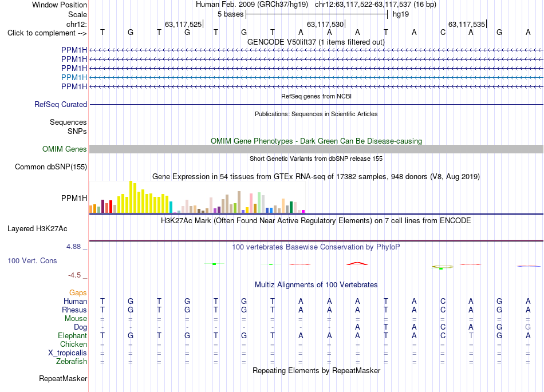Click the cyan GTEx expression bar
Screen dimensions: 544x392
point(171,207)
